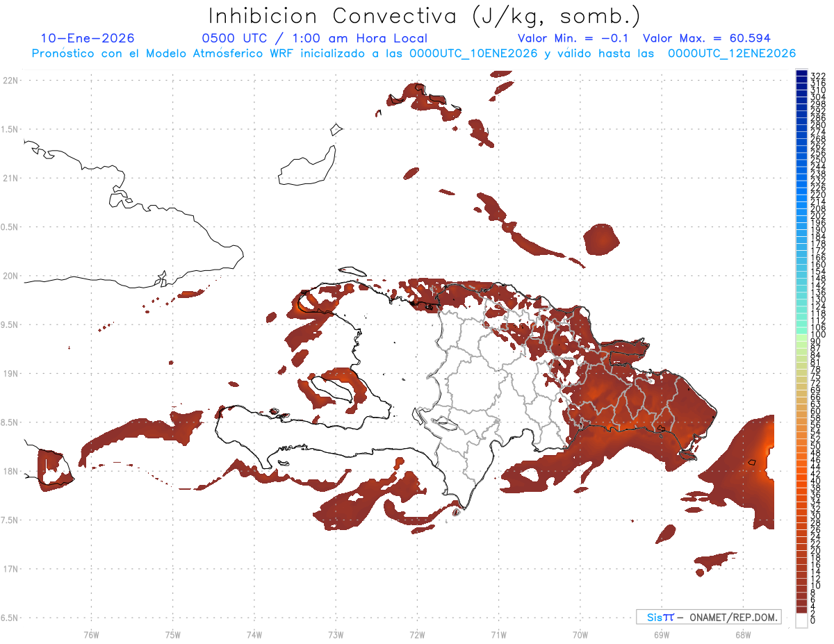Viewport: 834px width, 644px height.
Task: Click the "73W" longitude label
Action: coord(336,634)
